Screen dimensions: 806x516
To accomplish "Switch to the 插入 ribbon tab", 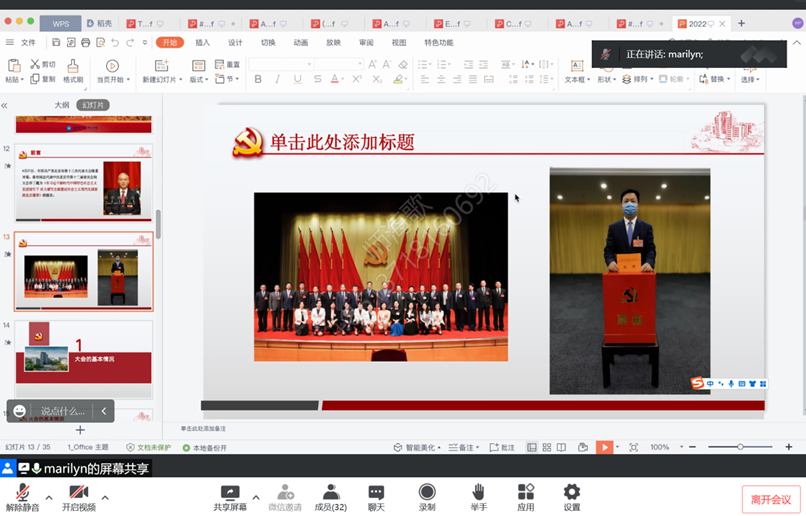I will (203, 43).
